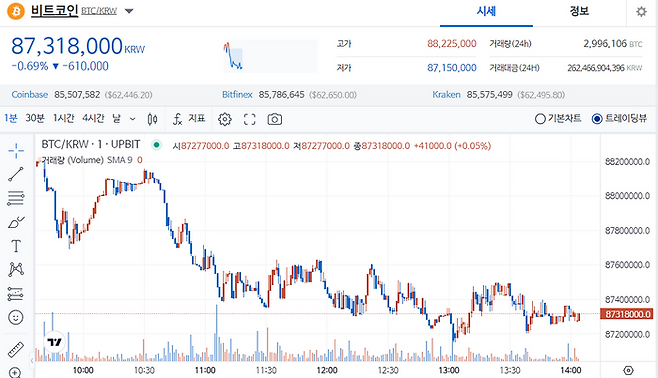
Task: Toggle fullscreen chart mode
Action: coord(250,120)
